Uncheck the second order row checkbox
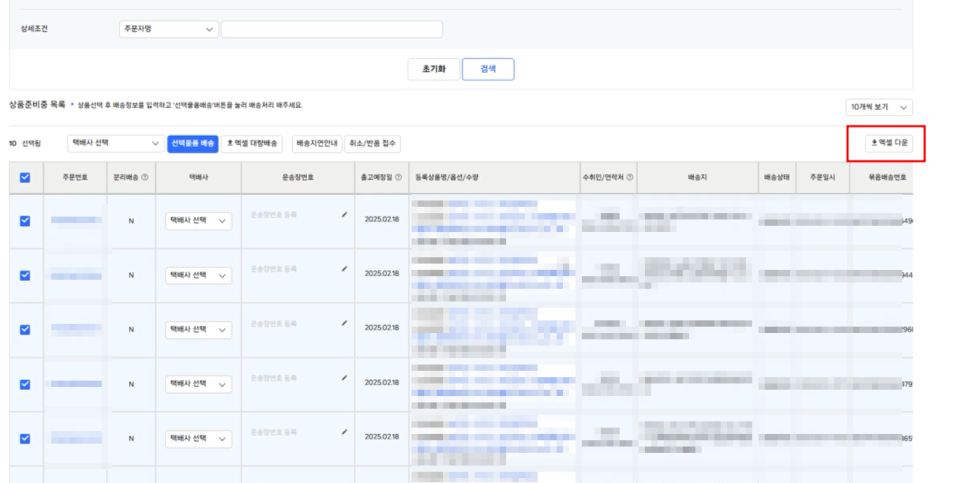This screenshot has width=966, height=483. point(25,275)
